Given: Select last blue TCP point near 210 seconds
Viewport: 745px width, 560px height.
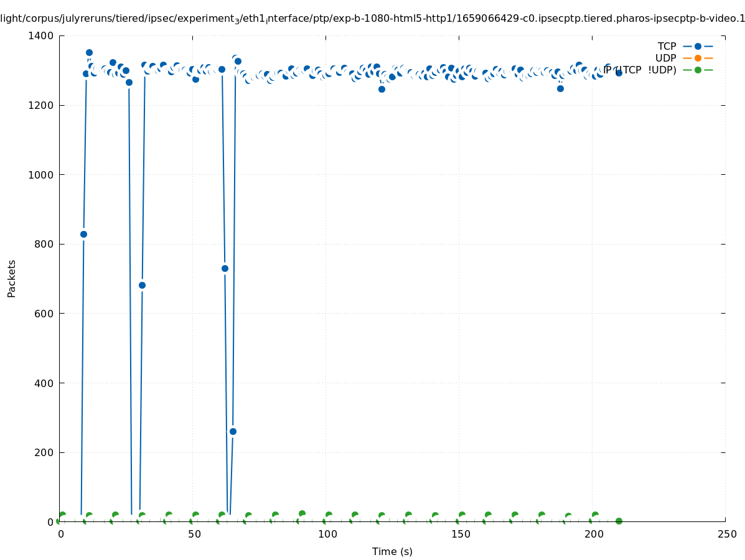Looking at the screenshot, I should tap(619, 73).
